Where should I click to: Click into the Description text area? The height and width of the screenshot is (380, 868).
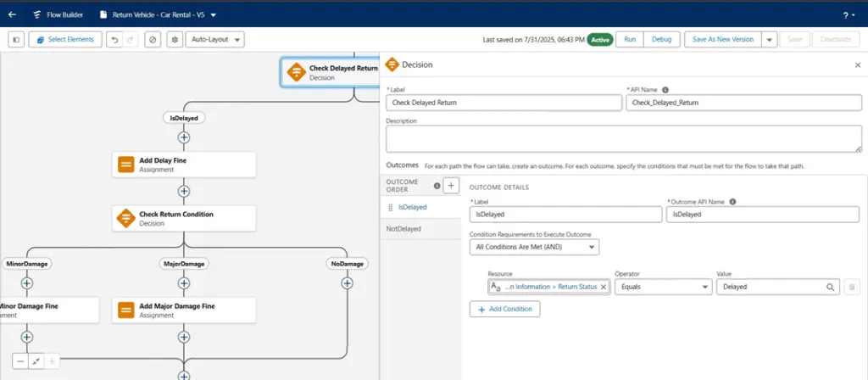[x=624, y=138]
